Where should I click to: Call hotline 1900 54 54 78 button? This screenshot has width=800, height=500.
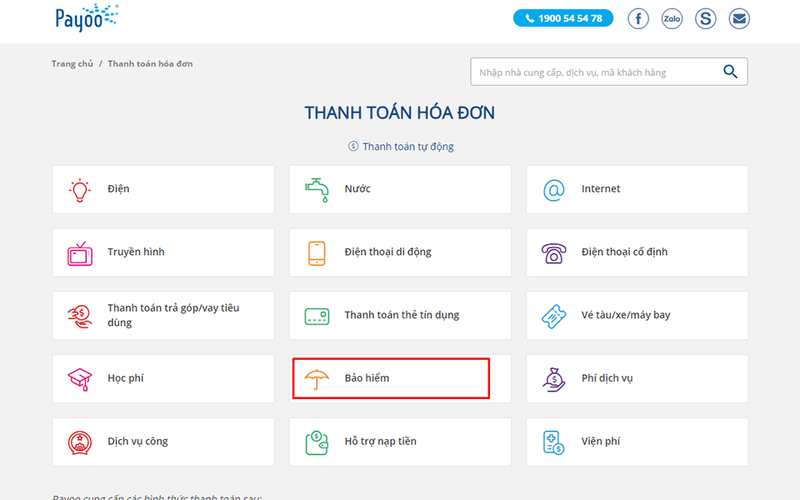click(563, 18)
